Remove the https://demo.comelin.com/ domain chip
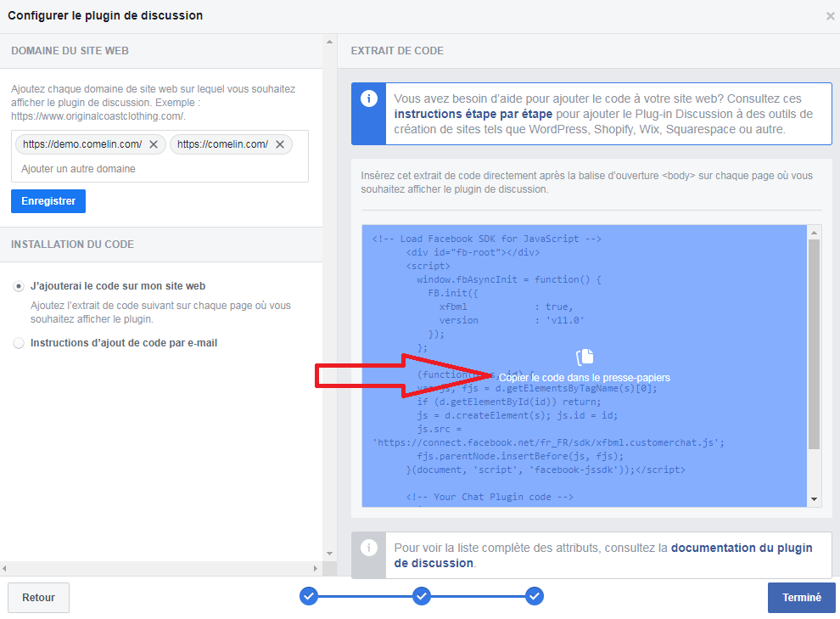 [154, 144]
